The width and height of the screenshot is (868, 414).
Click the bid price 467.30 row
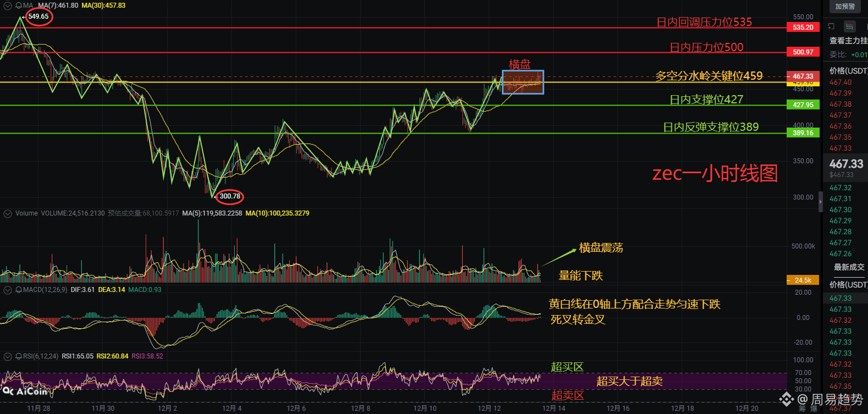841,210
